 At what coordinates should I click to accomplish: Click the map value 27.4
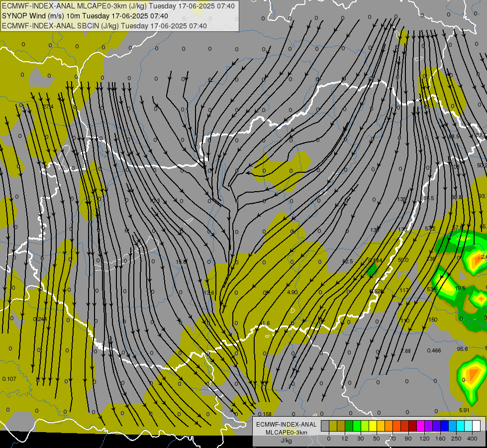(48, 107)
